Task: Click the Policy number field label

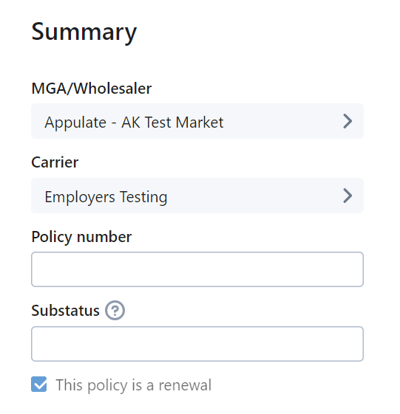Action: 81,237
